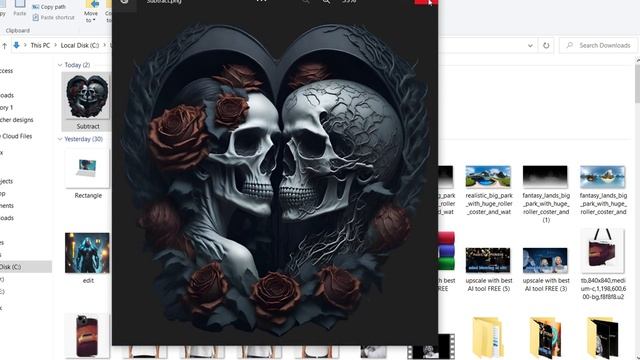Select folder icon with dark skull previews

point(602,337)
